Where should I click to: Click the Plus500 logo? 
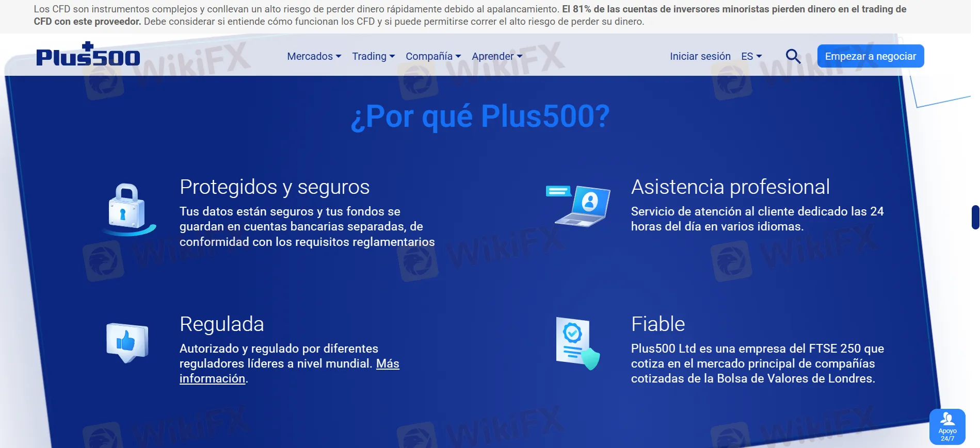[88, 54]
